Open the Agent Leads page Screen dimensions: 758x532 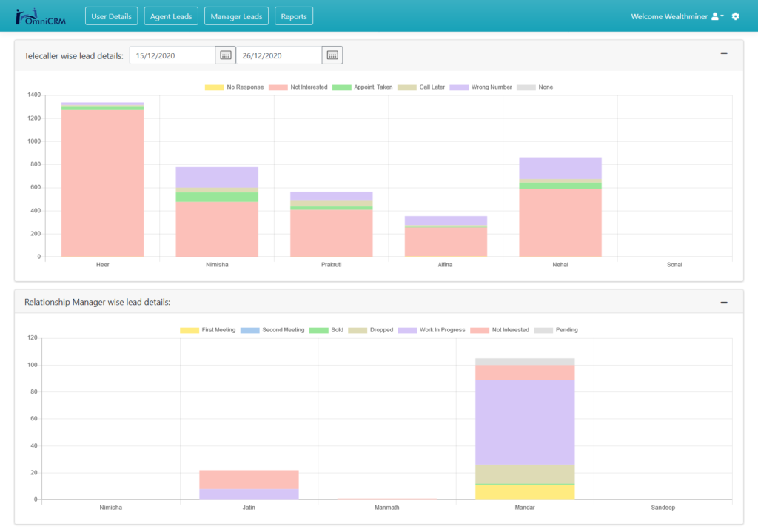[x=171, y=16]
